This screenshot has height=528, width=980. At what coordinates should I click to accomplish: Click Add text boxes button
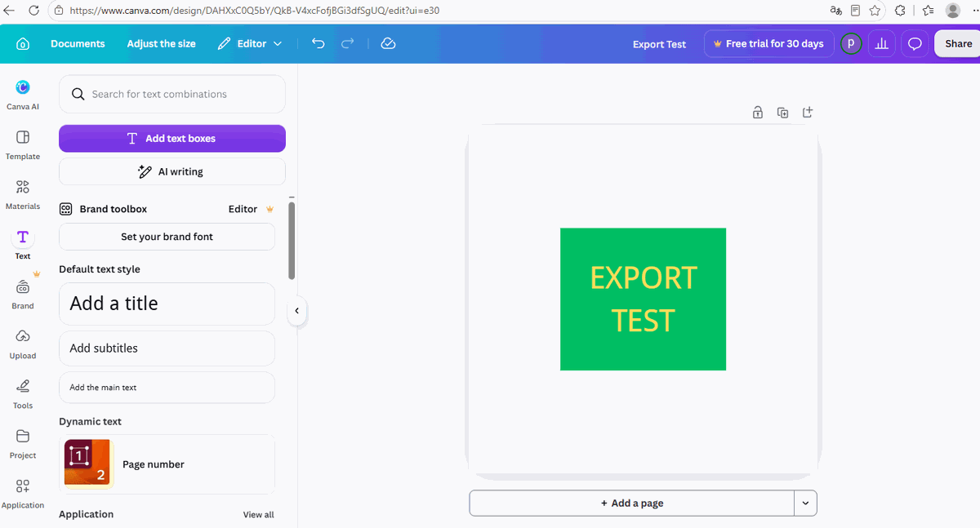click(x=172, y=139)
